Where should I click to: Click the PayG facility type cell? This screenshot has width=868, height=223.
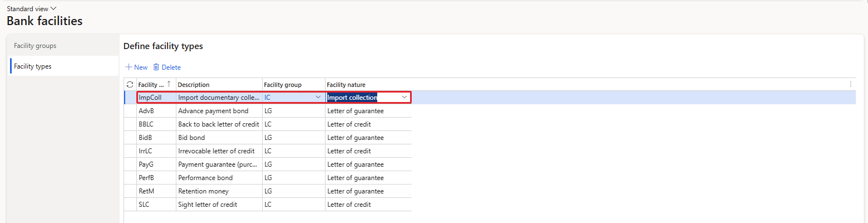156,164
